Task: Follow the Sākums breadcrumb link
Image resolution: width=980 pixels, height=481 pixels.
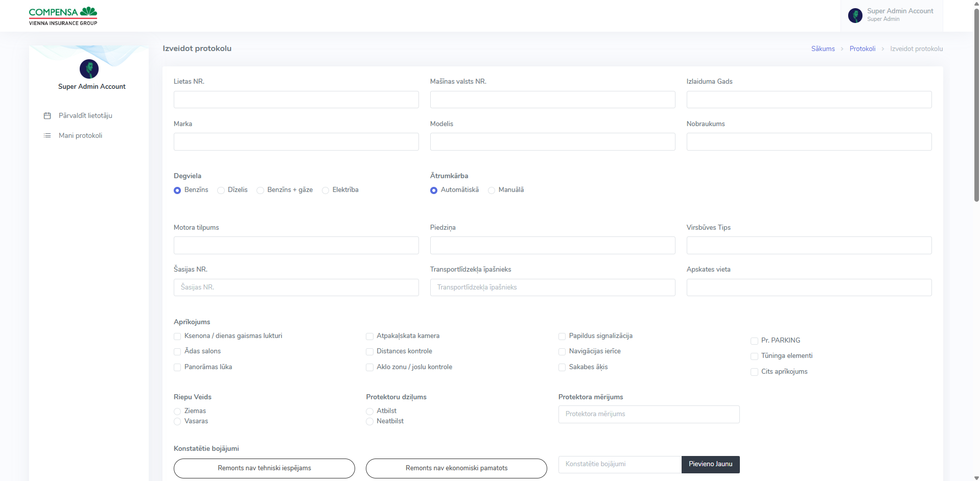Action: tap(823, 49)
